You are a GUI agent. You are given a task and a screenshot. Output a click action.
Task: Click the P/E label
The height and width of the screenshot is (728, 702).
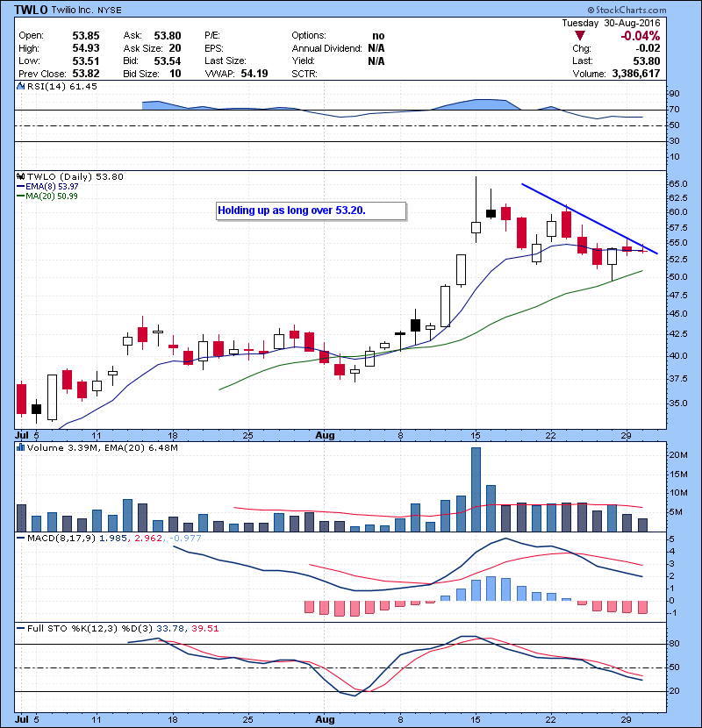pyautogui.click(x=212, y=36)
